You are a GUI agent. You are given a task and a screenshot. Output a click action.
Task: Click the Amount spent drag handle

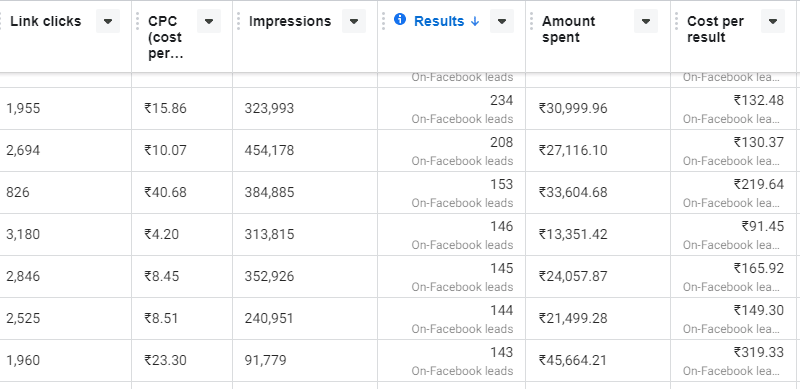pyautogui.click(x=531, y=21)
